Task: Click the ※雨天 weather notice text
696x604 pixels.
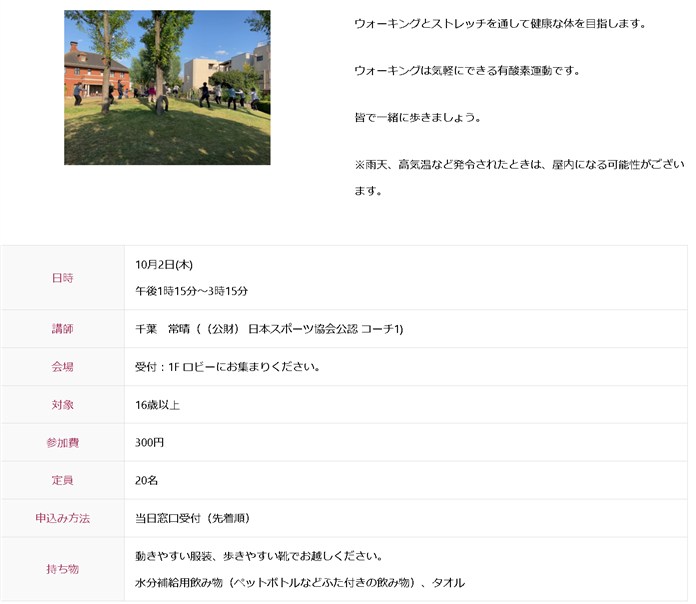Action: click(519, 164)
